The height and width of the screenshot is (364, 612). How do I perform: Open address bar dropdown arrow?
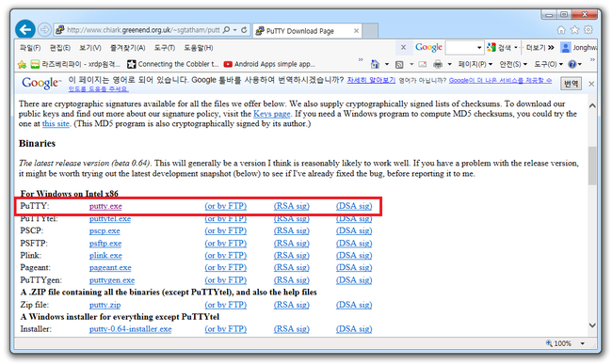235,30
